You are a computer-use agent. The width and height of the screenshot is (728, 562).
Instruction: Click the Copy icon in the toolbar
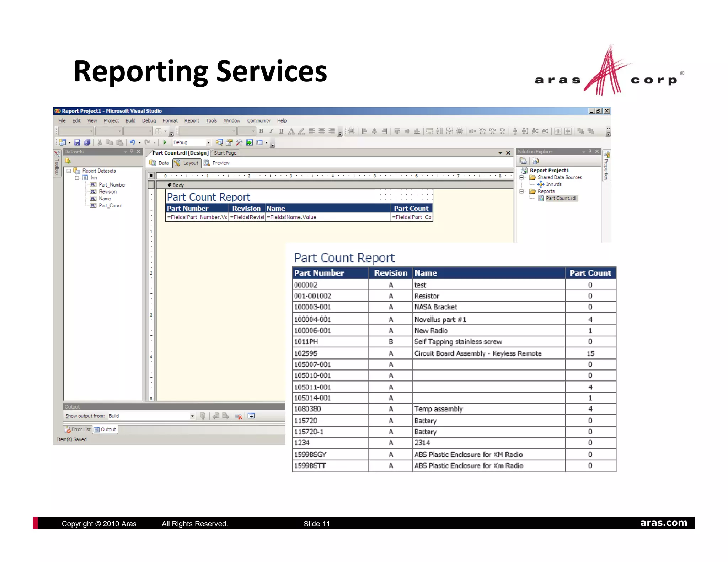pyautogui.click(x=110, y=142)
